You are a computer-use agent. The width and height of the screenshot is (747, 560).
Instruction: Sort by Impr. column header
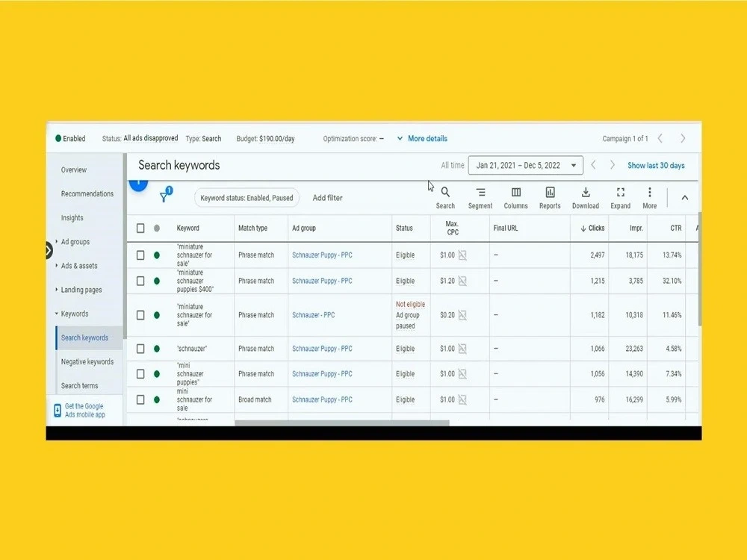click(636, 228)
